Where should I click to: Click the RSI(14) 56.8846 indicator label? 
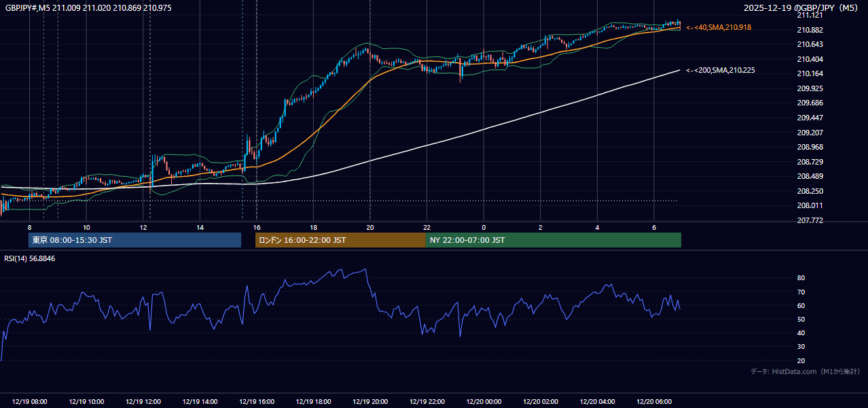(x=30, y=258)
